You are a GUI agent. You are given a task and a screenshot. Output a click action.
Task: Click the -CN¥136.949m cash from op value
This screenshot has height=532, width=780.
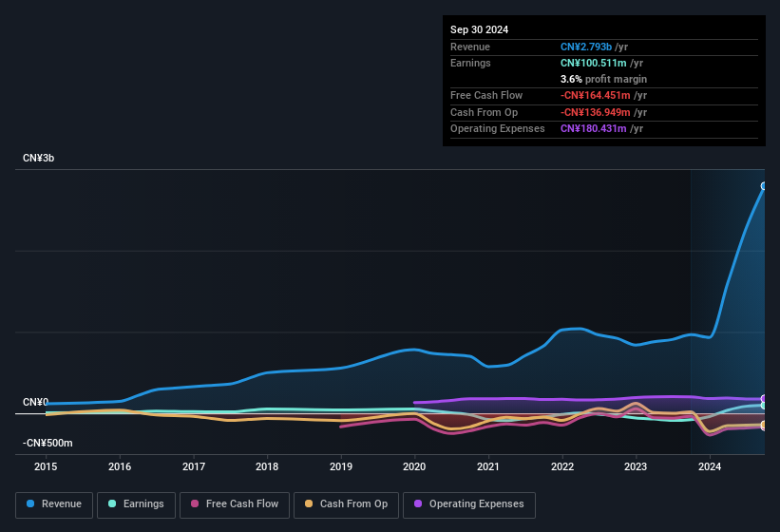pos(596,112)
